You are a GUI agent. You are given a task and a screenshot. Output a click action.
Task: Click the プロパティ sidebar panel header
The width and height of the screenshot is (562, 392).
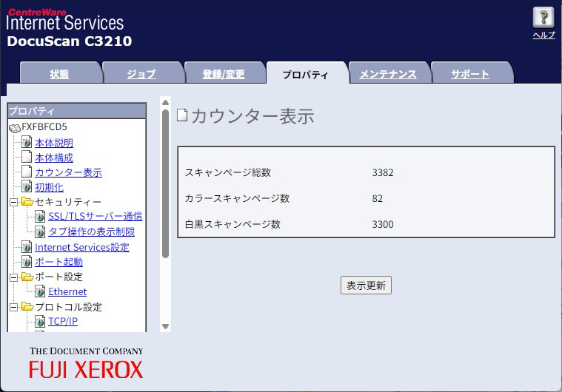(77, 111)
